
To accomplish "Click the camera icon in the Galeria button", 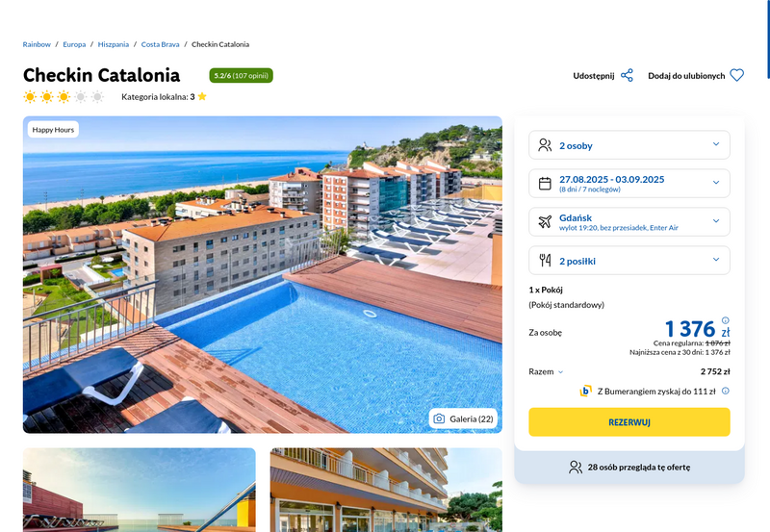I will pyautogui.click(x=439, y=418).
